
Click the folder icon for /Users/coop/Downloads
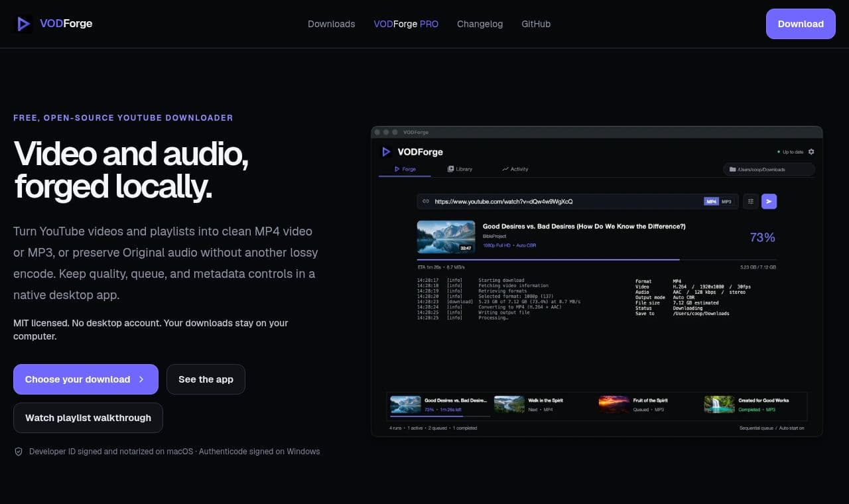click(x=732, y=170)
